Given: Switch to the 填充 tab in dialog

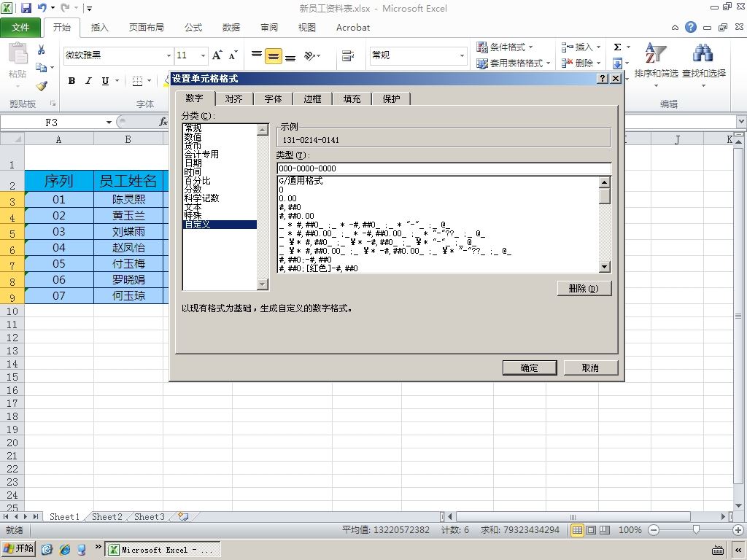Looking at the screenshot, I should (x=352, y=98).
